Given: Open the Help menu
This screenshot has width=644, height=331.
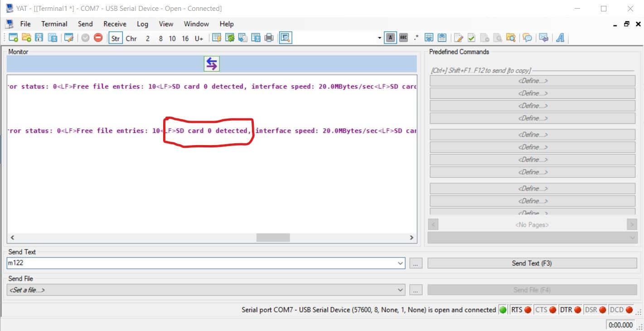Looking at the screenshot, I should click(x=227, y=24).
